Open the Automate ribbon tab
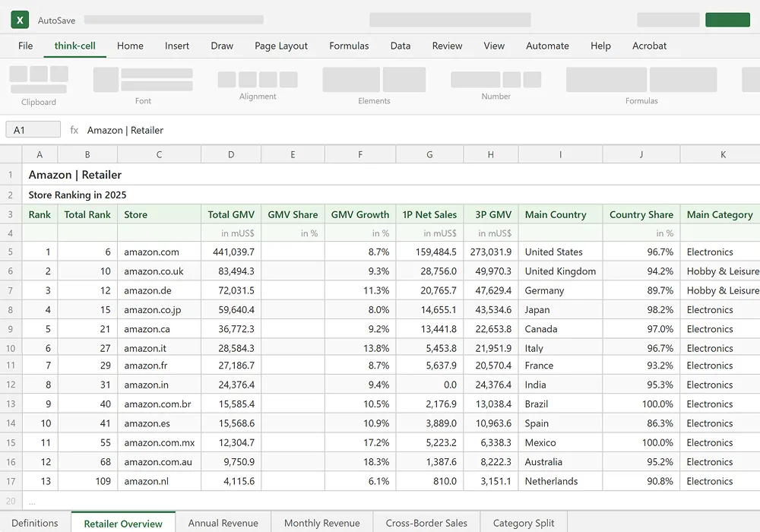 [x=547, y=46]
